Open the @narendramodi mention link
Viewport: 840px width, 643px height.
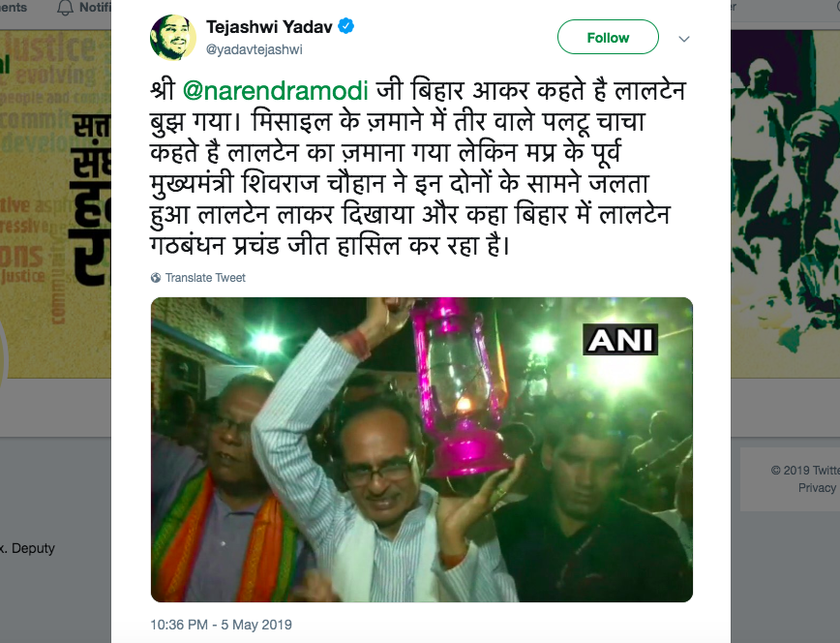pos(276,90)
